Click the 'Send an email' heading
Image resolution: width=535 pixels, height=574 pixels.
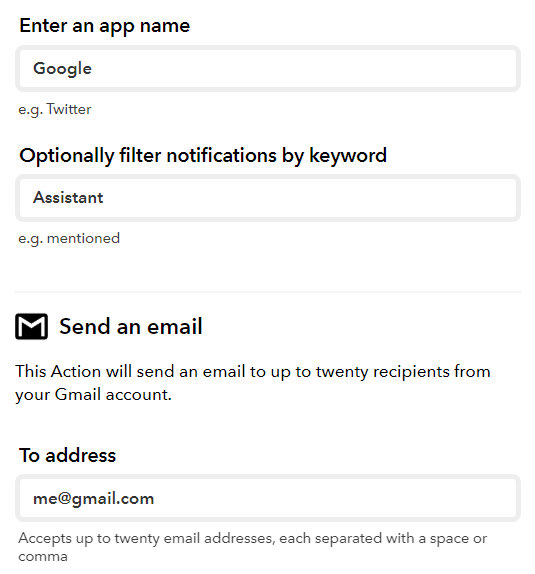(131, 326)
